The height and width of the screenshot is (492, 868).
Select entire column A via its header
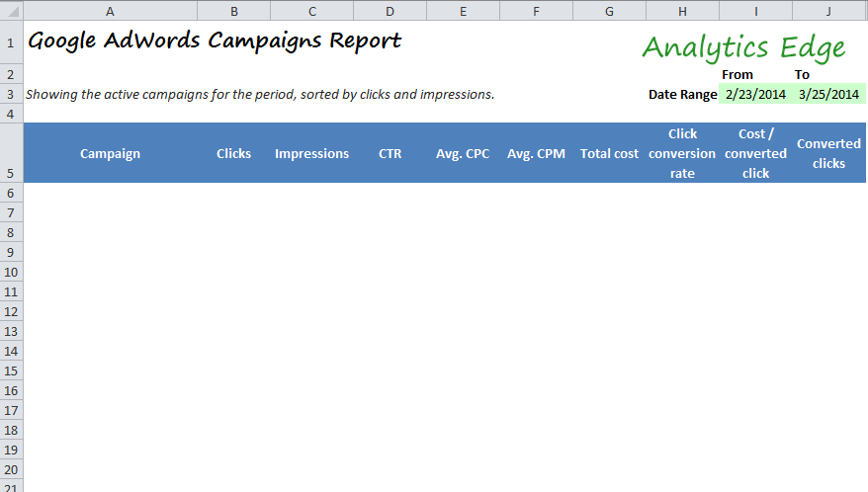coord(110,10)
